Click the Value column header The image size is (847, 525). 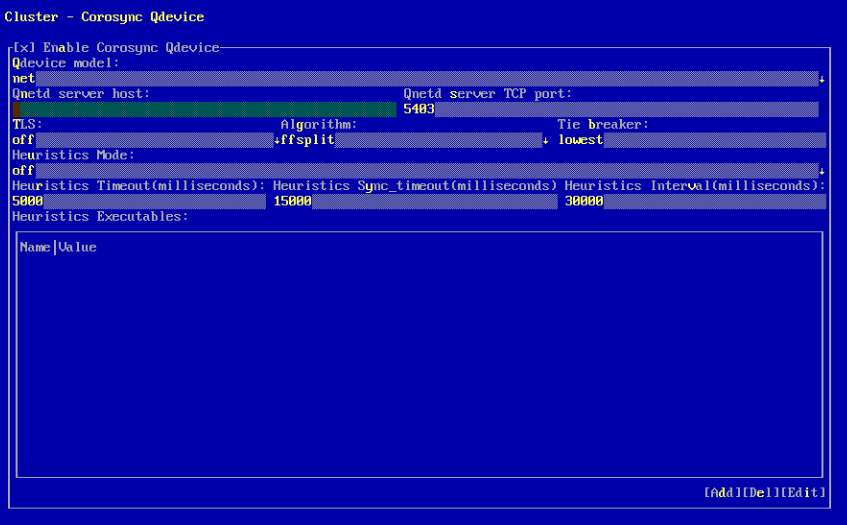click(77, 247)
